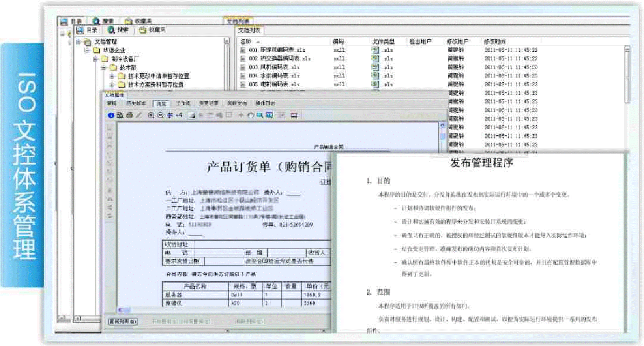Click the printer icon in preview toolbar
The image size is (644, 346).
129,115
